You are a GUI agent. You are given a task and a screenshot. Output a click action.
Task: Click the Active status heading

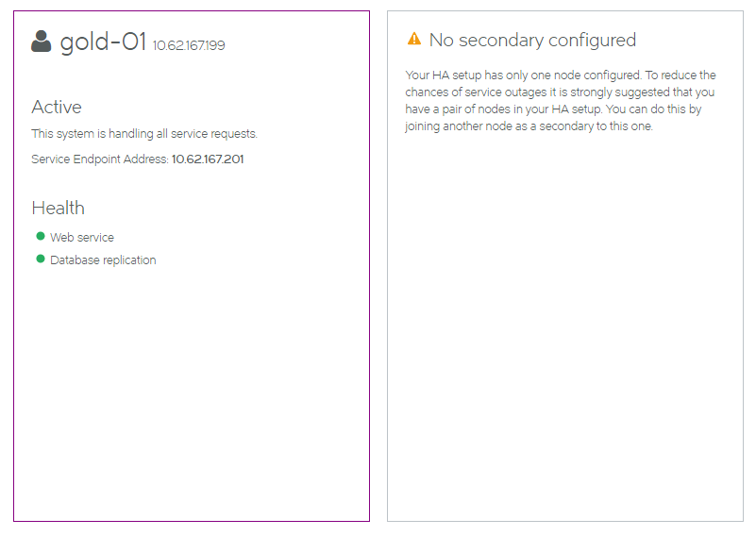pos(57,107)
